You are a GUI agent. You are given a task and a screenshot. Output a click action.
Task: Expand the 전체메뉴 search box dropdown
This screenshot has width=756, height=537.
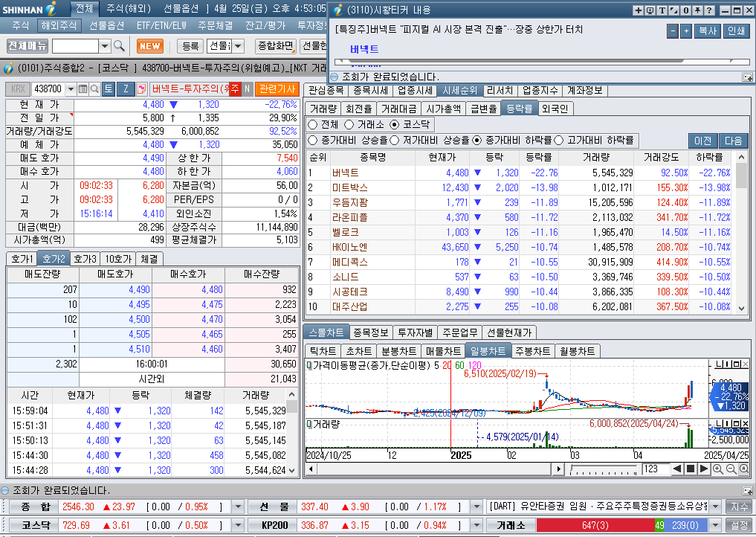pyautogui.click(x=105, y=46)
